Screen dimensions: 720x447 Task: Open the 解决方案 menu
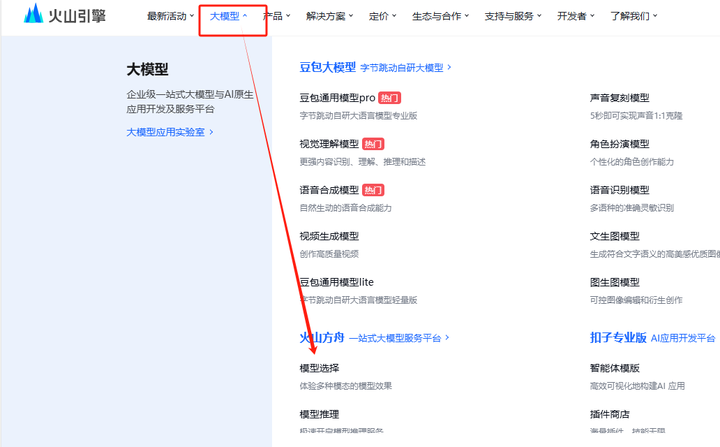329,16
